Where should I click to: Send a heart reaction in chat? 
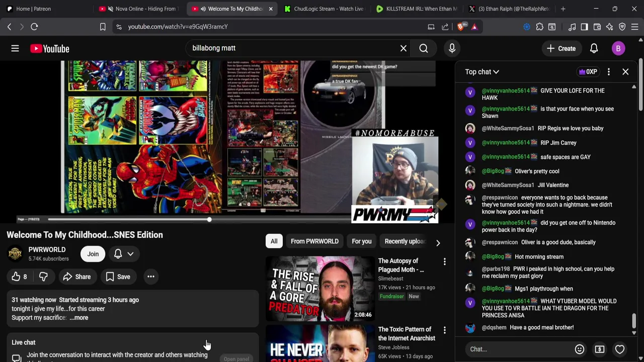click(x=620, y=349)
